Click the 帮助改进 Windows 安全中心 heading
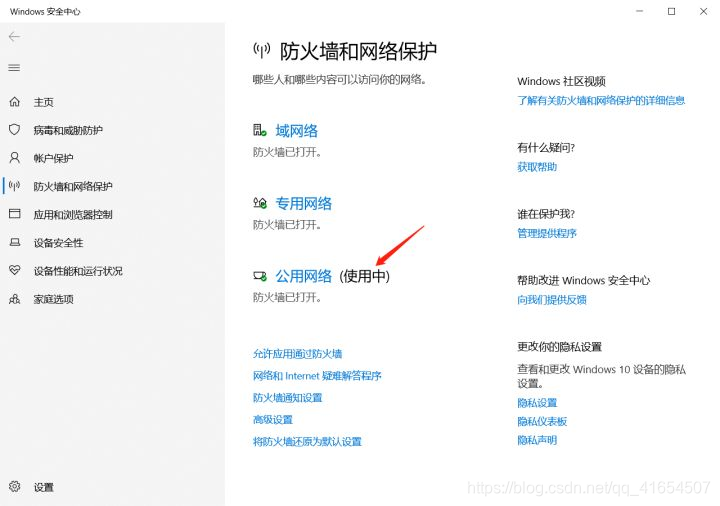This screenshot has height=506, width=720. (x=584, y=281)
